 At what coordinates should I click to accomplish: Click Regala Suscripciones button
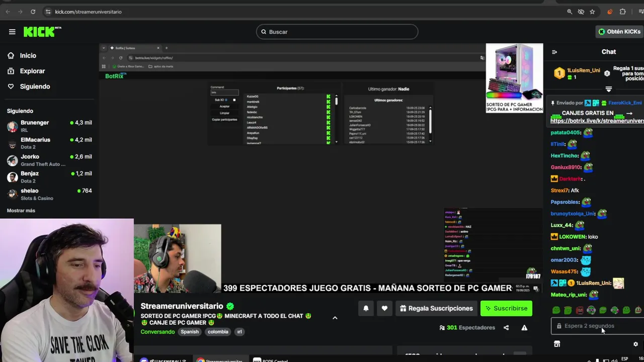[x=436, y=308]
